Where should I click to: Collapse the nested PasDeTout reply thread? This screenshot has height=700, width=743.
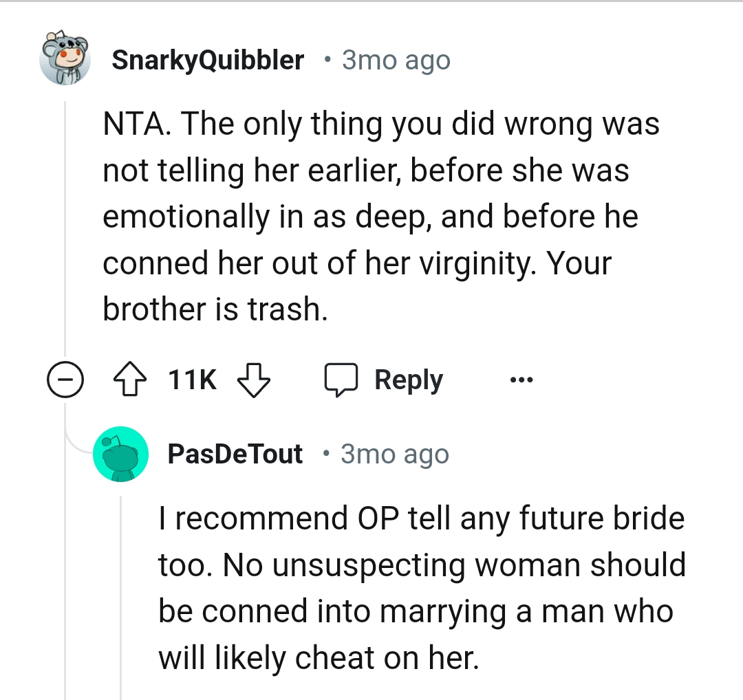[120, 584]
